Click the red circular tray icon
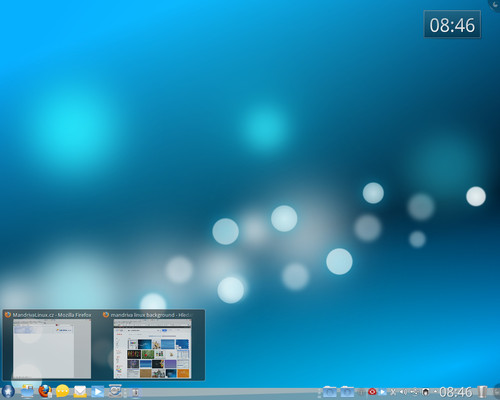Image resolution: width=500 pixels, height=400 pixels. pyautogui.click(x=372, y=392)
